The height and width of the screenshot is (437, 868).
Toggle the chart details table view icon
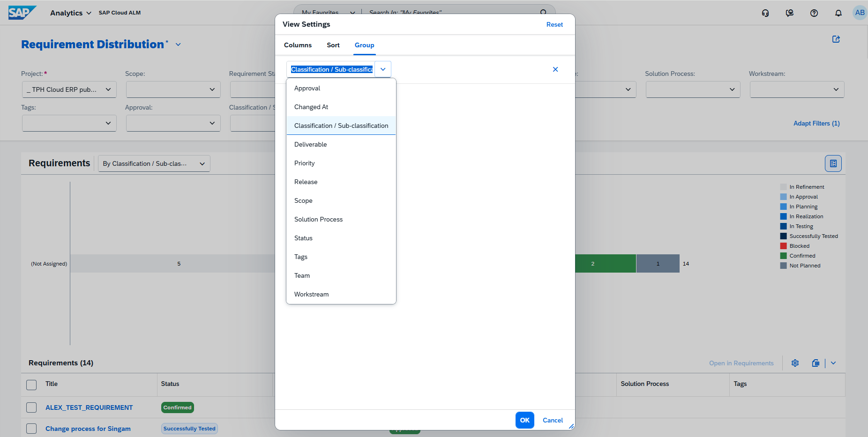pyautogui.click(x=833, y=163)
